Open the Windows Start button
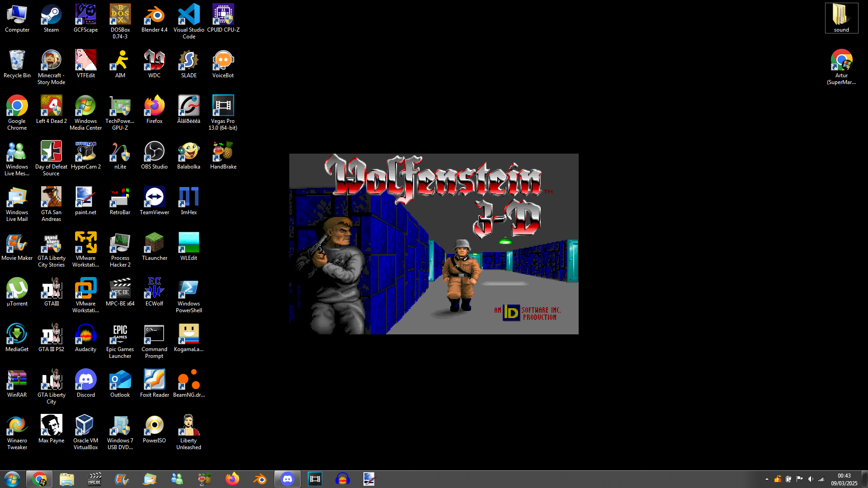868x488 pixels. click(x=12, y=479)
